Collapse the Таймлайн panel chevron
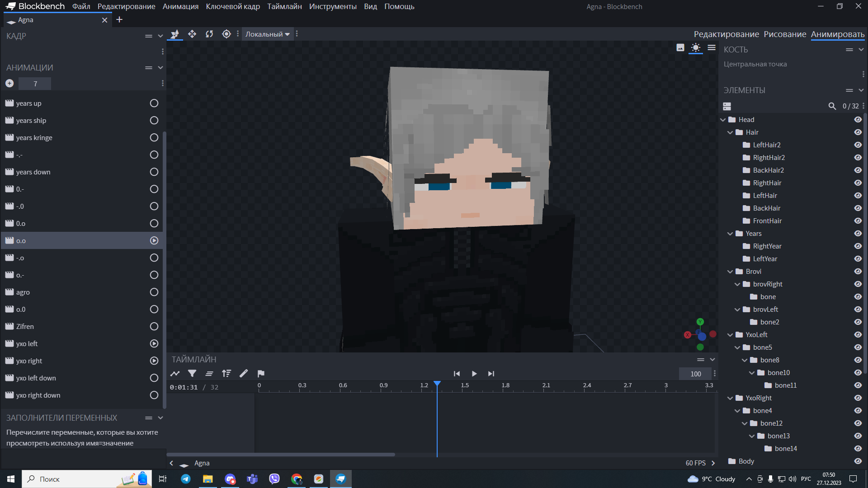Viewport: 868px width, 488px height. click(x=712, y=360)
